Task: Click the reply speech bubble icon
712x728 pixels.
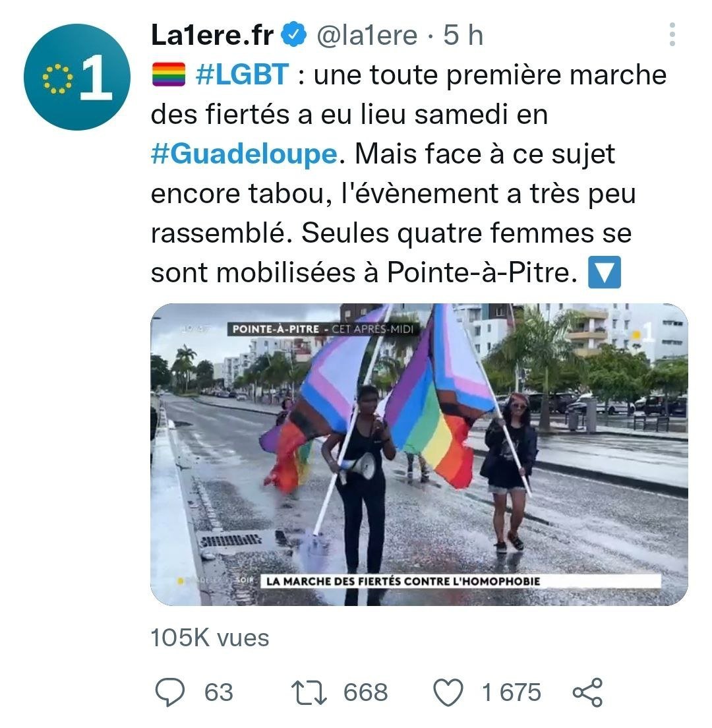Action: coord(169,692)
